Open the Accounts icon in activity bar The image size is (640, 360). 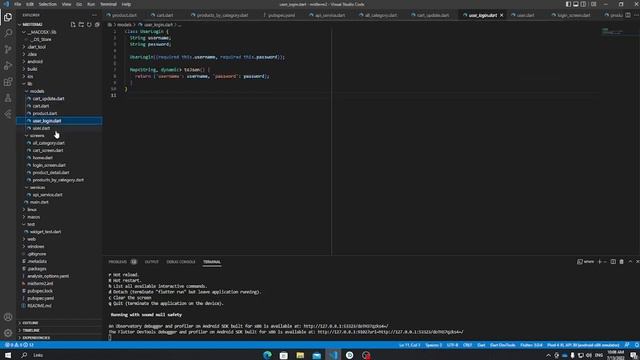pyautogui.click(x=8, y=317)
